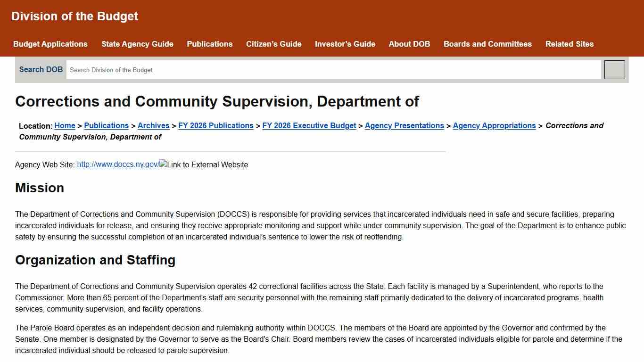
Task: Open the Archives breadcrumb link
Action: click(154, 125)
